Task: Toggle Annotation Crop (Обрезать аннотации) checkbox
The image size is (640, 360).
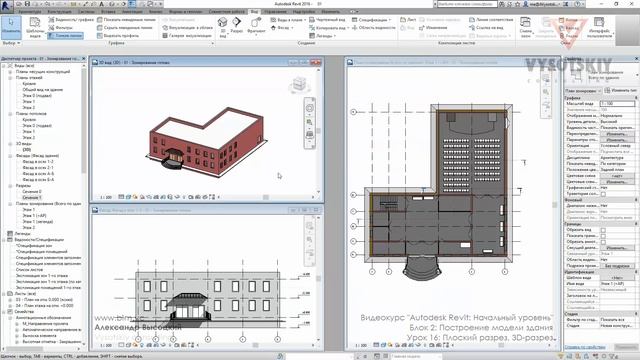Action: (603, 242)
